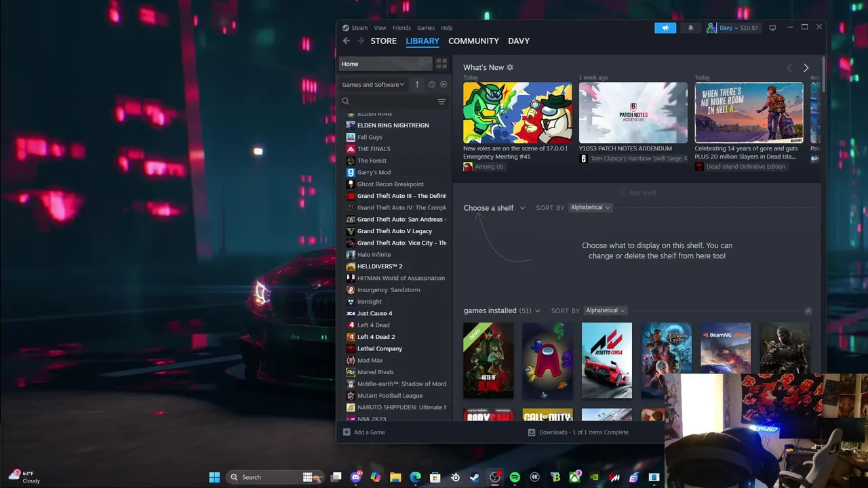Open the View menu

(380, 28)
